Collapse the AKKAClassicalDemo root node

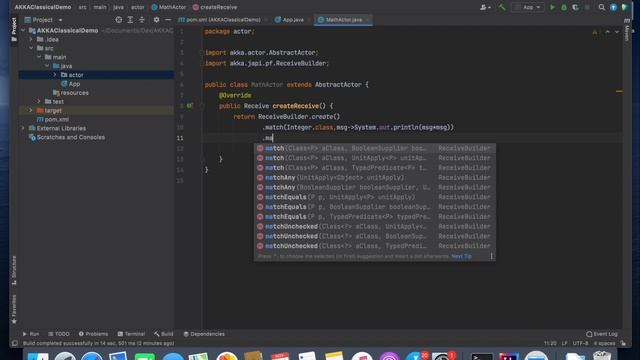(x=23, y=31)
